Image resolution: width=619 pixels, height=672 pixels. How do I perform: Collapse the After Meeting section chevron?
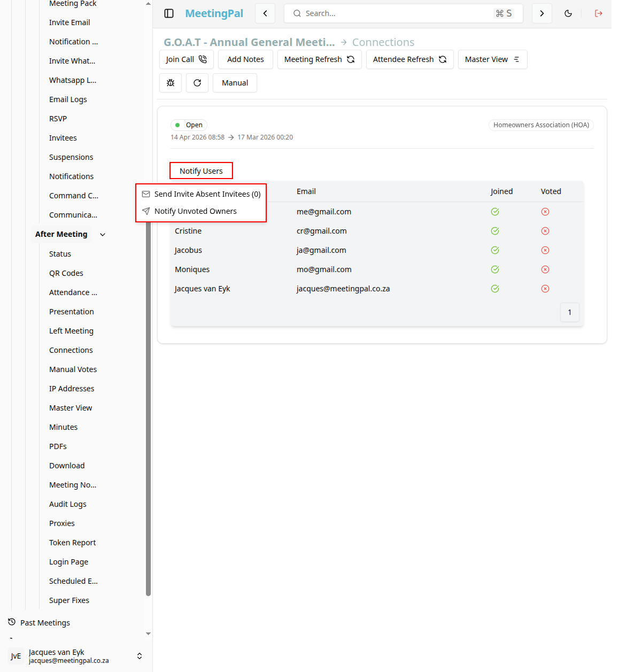click(x=103, y=234)
